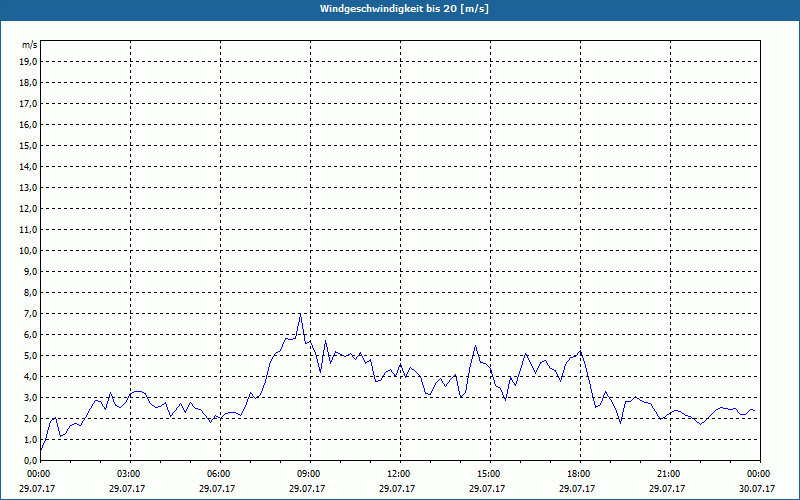800x500 pixels.
Task: Select the '5,0' y-axis value
Action: (x=30, y=356)
